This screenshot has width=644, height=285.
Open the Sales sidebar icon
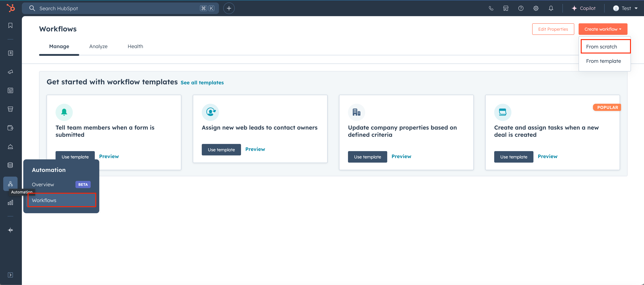[11, 109]
